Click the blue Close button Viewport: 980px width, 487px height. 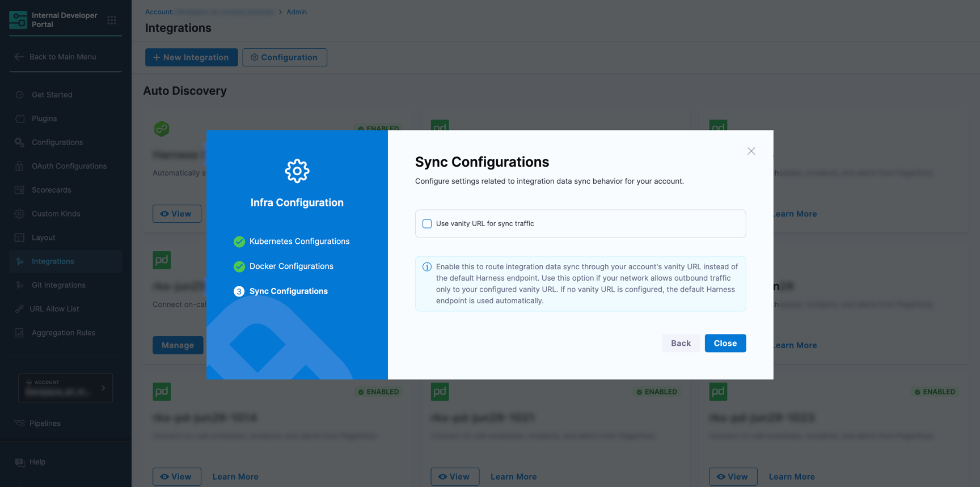pyautogui.click(x=725, y=343)
